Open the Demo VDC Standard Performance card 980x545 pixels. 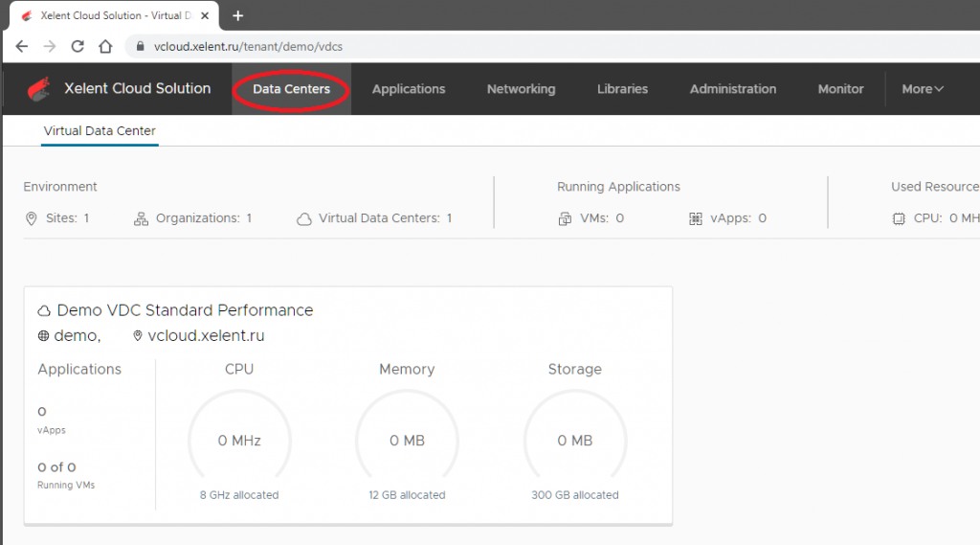(348, 405)
